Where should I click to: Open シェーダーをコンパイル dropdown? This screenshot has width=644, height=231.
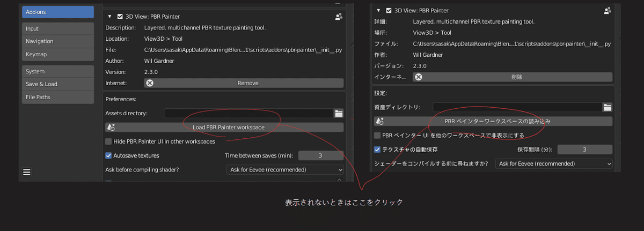pyautogui.click(x=554, y=163)
